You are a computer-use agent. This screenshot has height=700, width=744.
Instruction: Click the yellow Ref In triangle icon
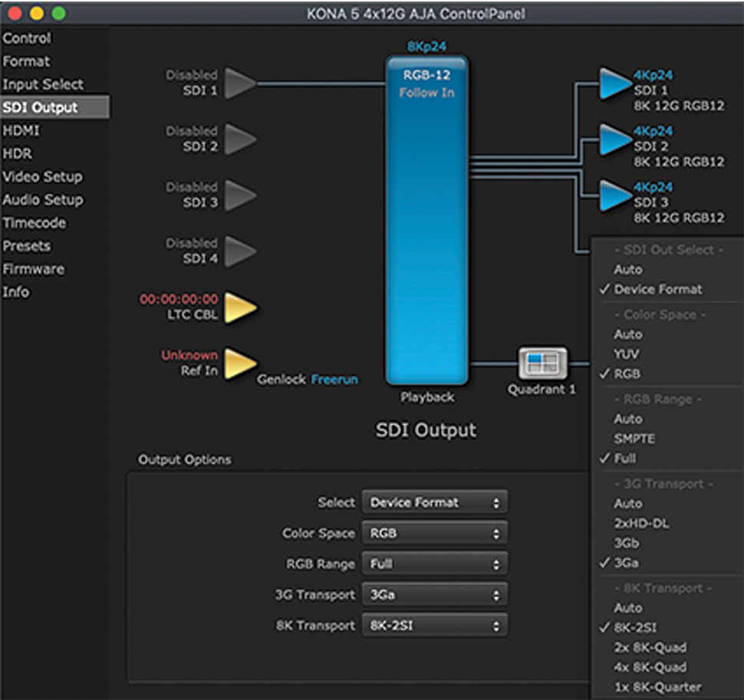pos(239,363)
